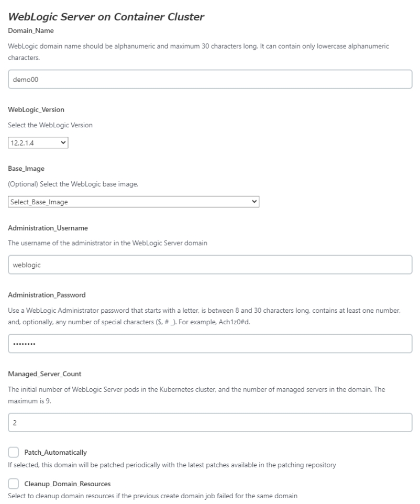Click the WebLogic_Version label

click(37, 109)
